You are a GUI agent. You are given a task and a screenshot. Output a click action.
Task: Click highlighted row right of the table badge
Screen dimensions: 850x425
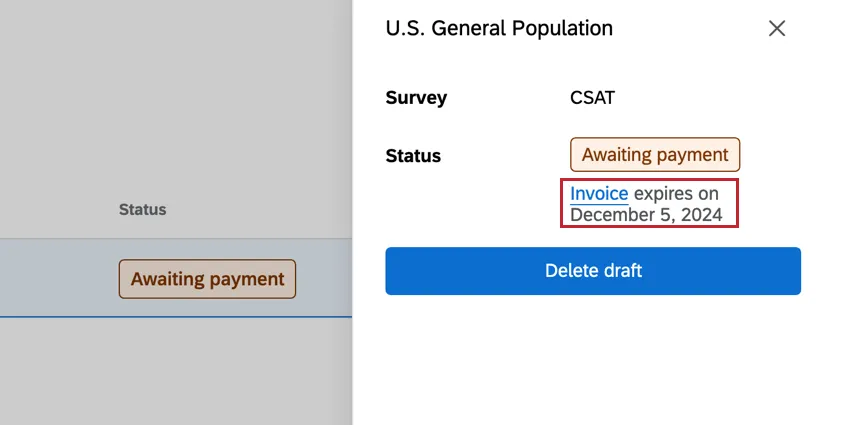[325, 279]
